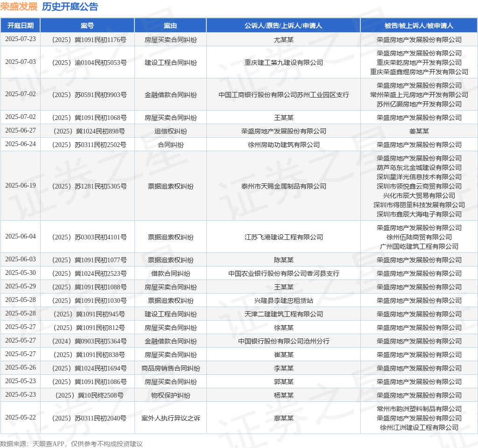Viewport: 478px width, 448px height.
Task: Select the 被告/被上诉人/被申请人 column header
Action: [x=419, y=26]
